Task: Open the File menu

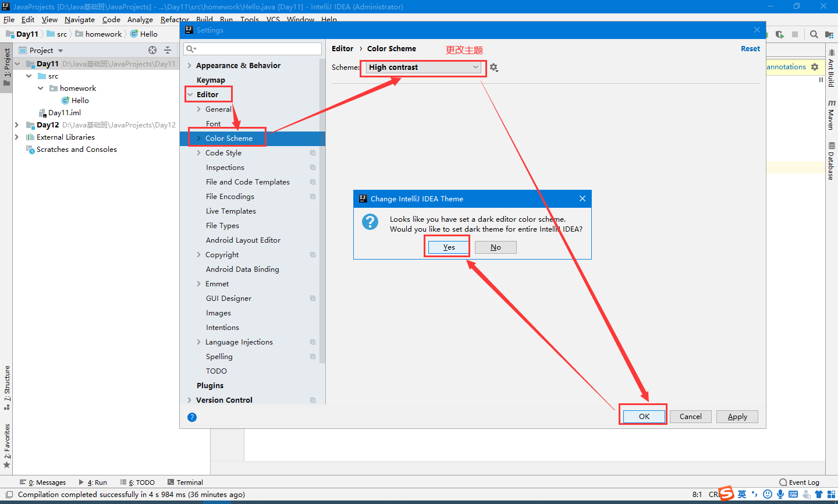Action: 9,20
